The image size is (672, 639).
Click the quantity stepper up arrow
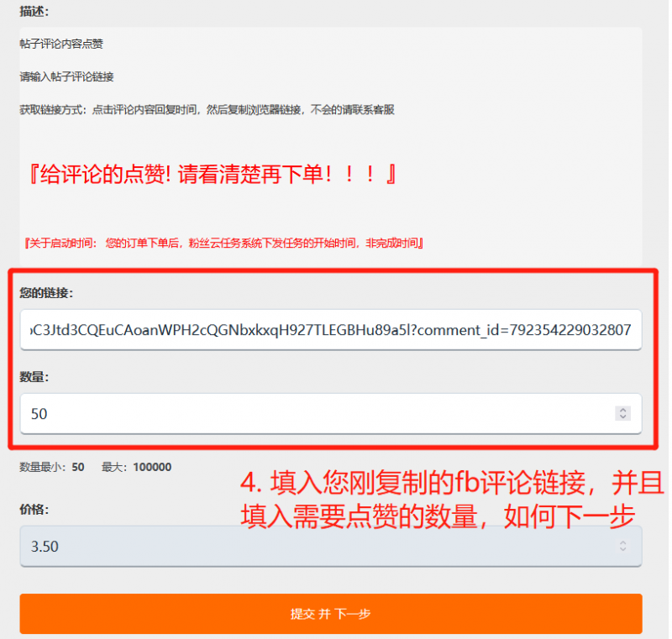[x=622, y=410]
